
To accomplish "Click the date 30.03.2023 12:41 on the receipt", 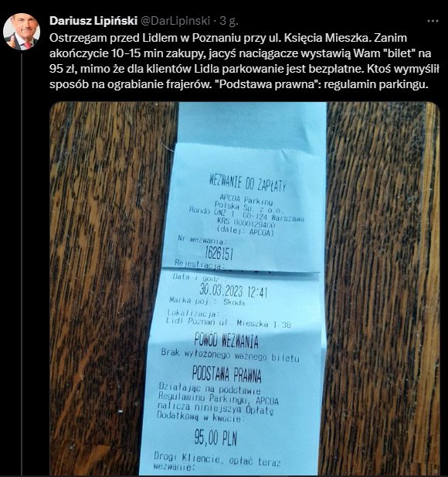I will pyautogui.click(x=233, y=290).
